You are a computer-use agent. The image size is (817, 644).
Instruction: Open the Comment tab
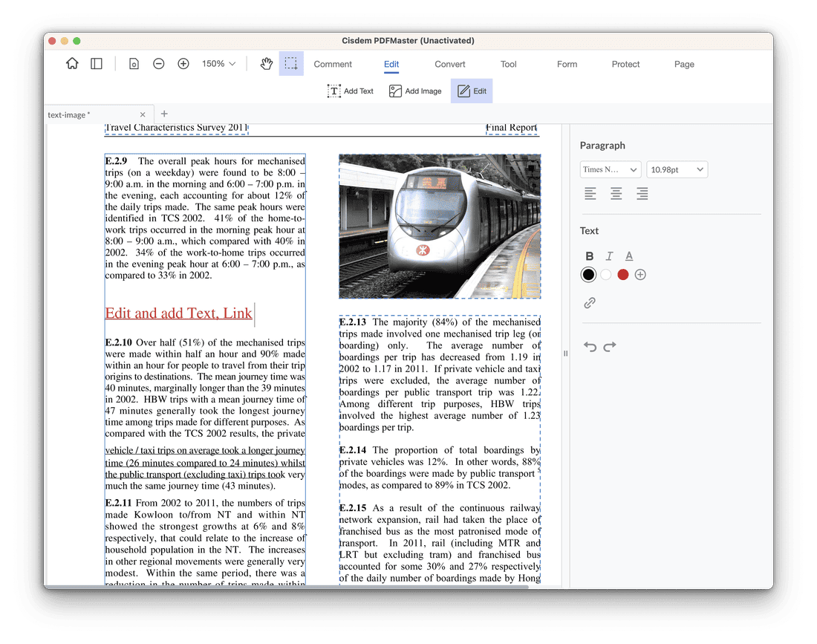(333, 64)
